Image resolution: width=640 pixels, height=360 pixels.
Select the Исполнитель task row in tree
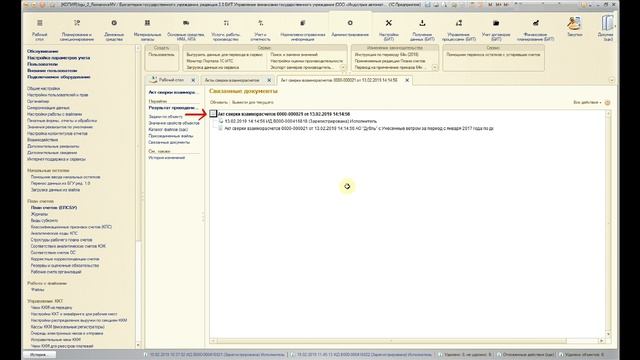pos(298,121)
